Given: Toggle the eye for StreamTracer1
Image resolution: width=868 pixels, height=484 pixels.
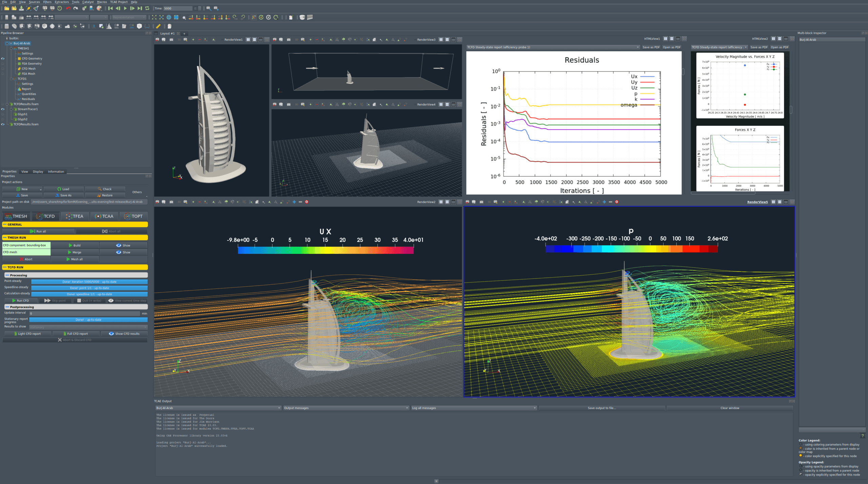Looking at the screenshot, I should pyautogui.click(x=3, y=109).
